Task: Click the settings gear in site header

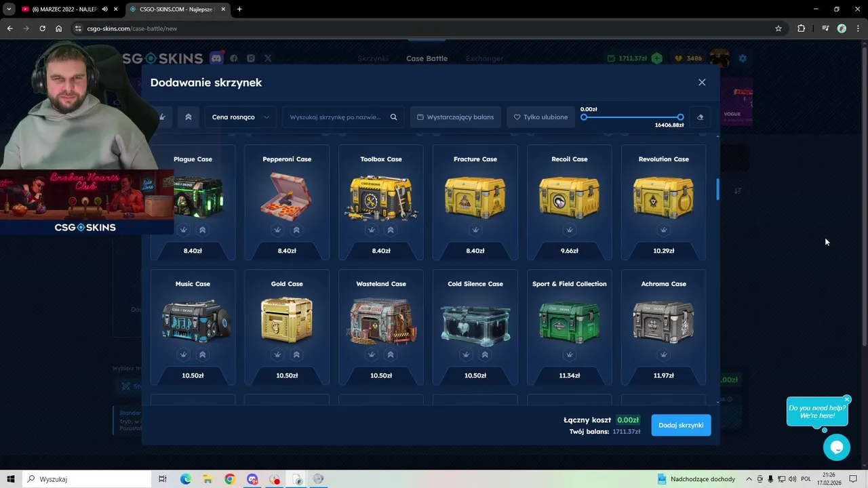Action: coord(743,58)
